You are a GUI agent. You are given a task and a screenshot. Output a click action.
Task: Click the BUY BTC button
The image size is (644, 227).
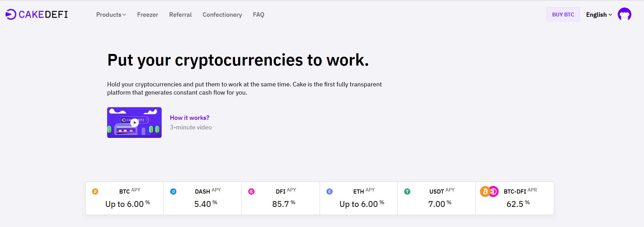tap(563, 14)
